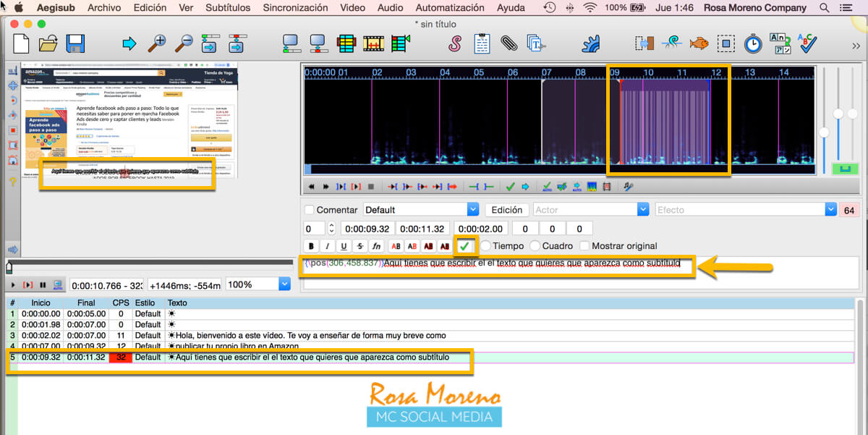Open the Resample Resolution square icon
Screen dimensions: 868x435
click(726, 43)
